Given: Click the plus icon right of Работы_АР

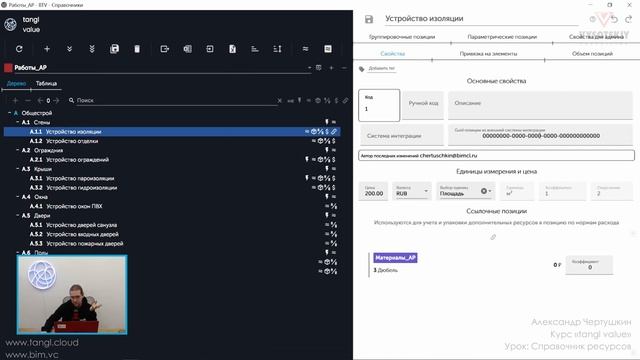Looking at the screenshot, I should click(x=331, y=68).
